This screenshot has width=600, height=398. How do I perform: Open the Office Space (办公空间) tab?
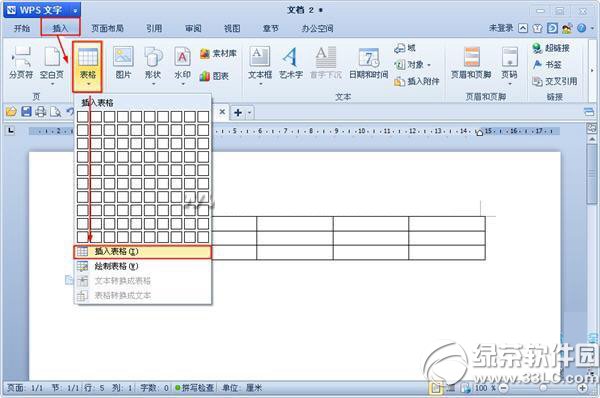(318, 28)
